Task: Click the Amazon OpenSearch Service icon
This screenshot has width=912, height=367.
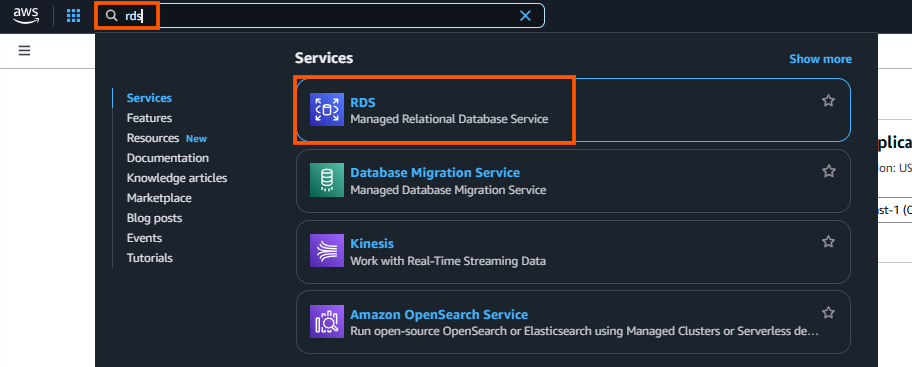Action: (x=327, y=322)
